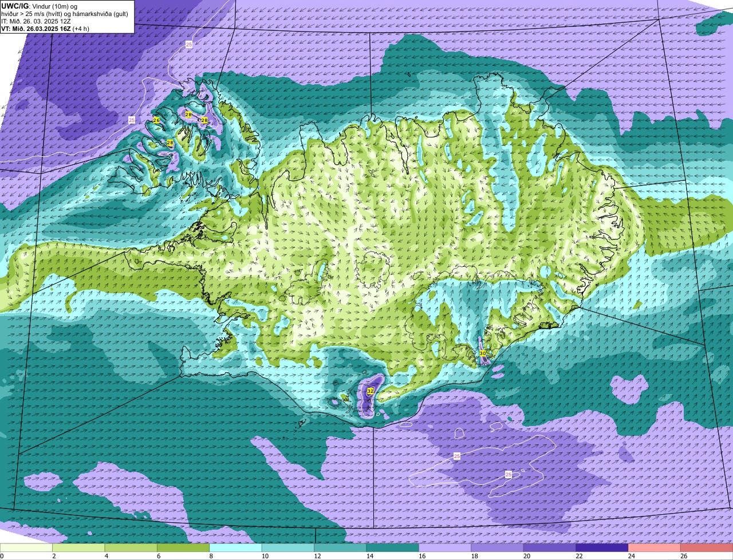Choose the 18–20 m/s legend color swatch

tap(497, 547)
